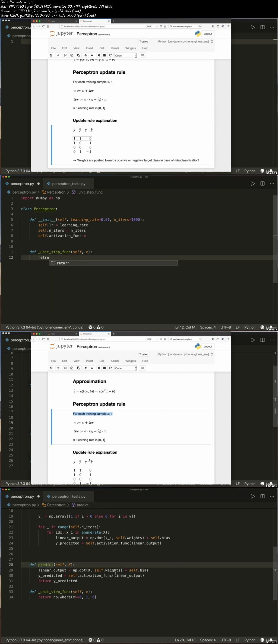Screen dimensions: 278x644
Task: In 00:12:18 frame, open Jupyter File menu
Action: pyautogui.click(x=53, y=361)
